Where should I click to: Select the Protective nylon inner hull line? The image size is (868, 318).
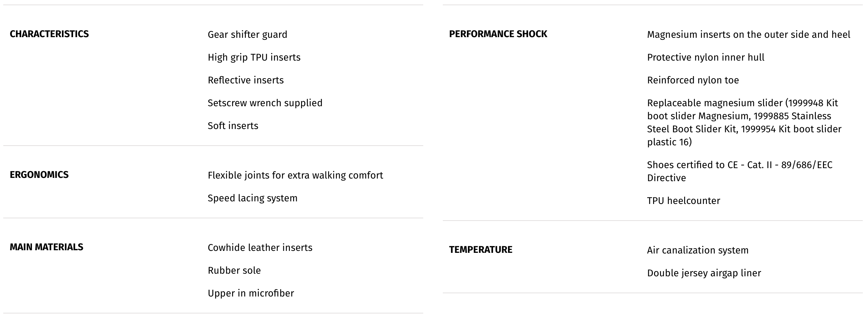tap(706, 58)
